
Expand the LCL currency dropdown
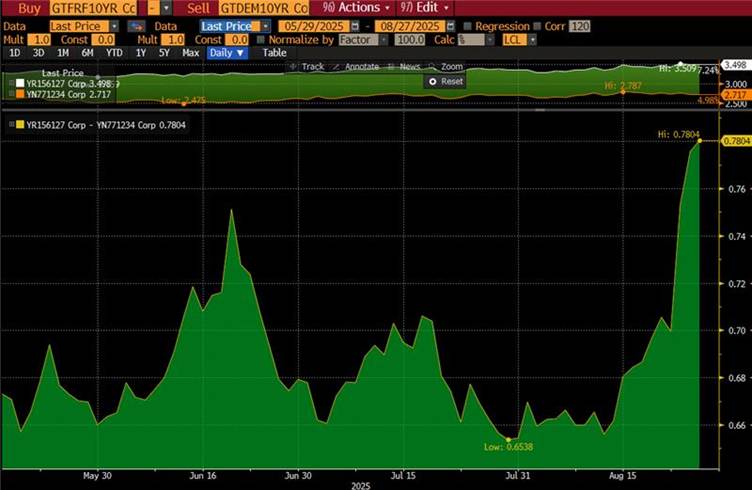point(531,38)
